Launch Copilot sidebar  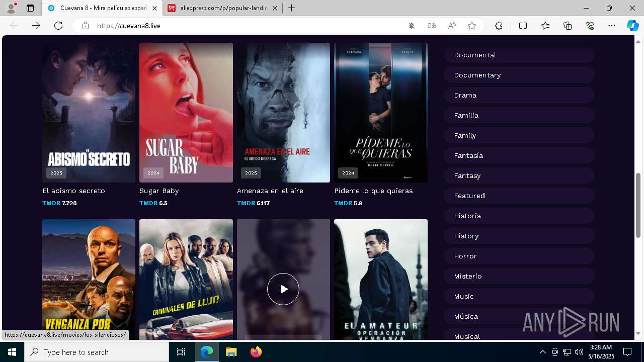[x=632, y=26]
